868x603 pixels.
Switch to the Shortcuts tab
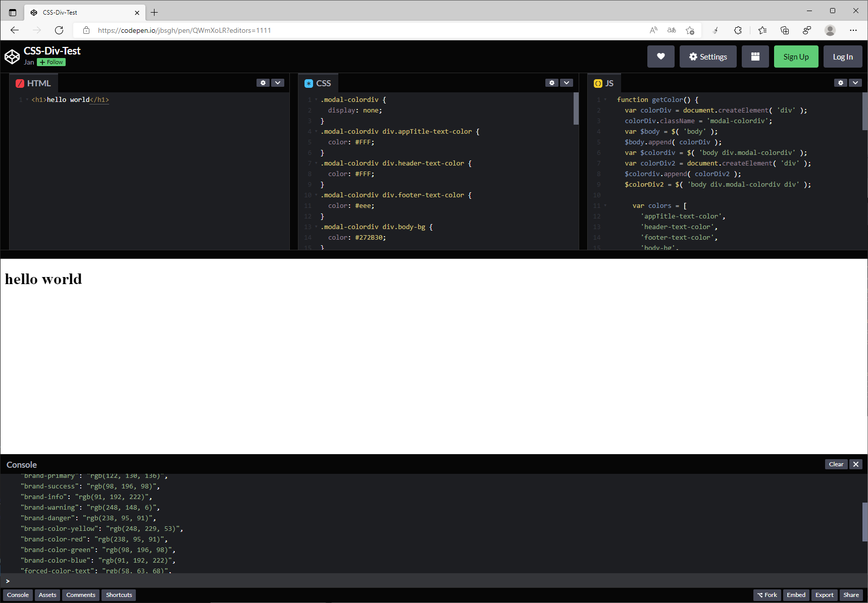[118, 595]
